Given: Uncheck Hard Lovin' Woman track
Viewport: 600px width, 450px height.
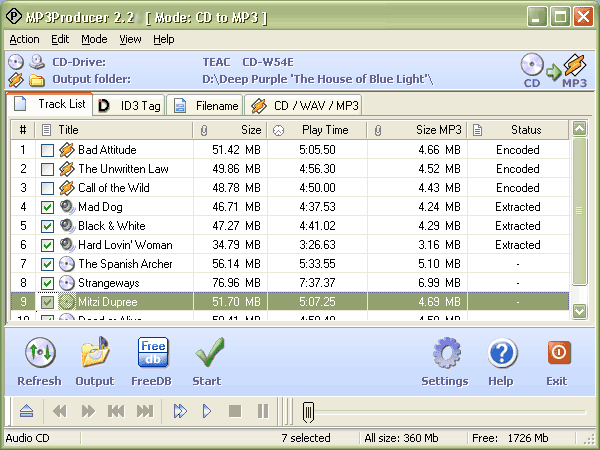Looking at the screenshot, I should click(x=47, y=245).
